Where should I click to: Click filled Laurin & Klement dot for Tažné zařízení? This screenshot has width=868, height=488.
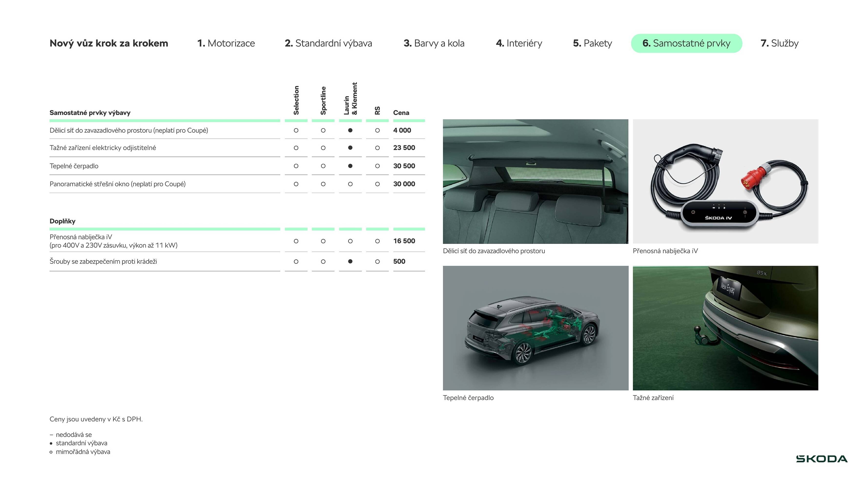[350, 148]
